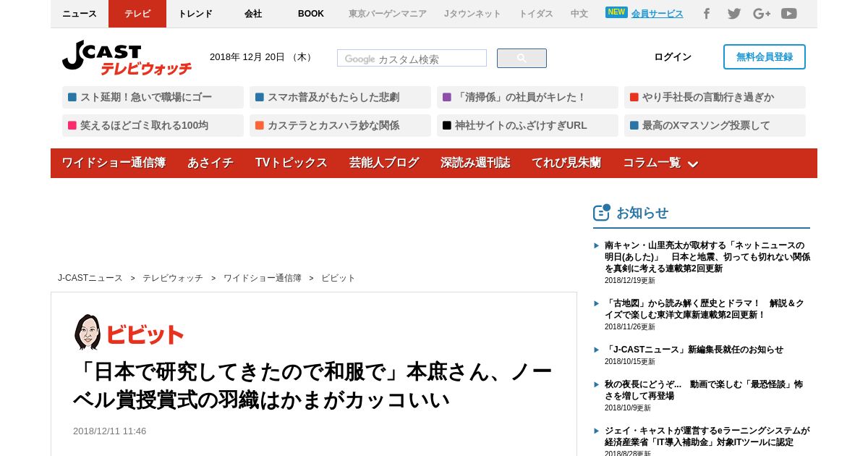Viewport: 868px width, 456px height.
Task: Click the magnifier search button
Action: [x=522, y=59]
